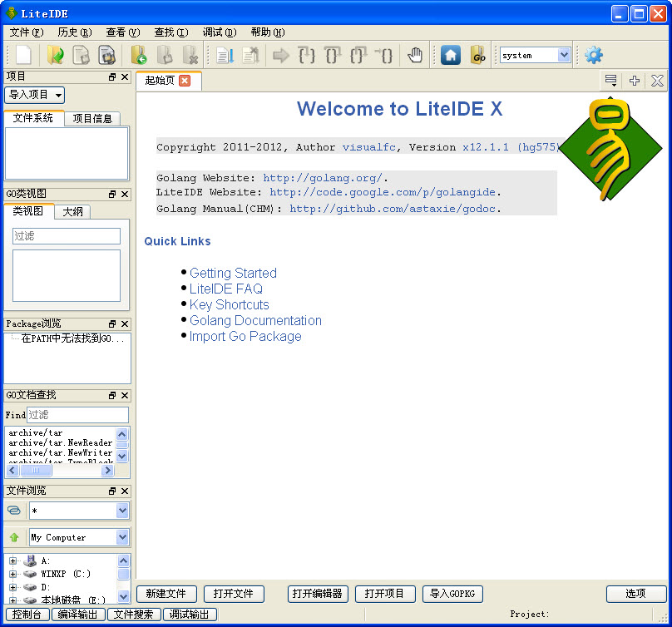The width and height of the screenshot is (672, 627).
Task: Toggle the 控制台 output pane
Action: point(27,615)
